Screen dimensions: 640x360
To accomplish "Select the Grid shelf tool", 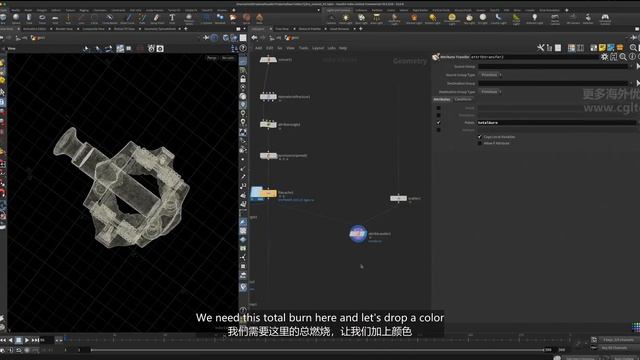I will point(55,18).
